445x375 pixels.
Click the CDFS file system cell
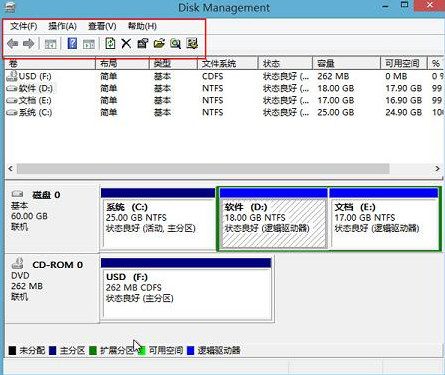212,76
